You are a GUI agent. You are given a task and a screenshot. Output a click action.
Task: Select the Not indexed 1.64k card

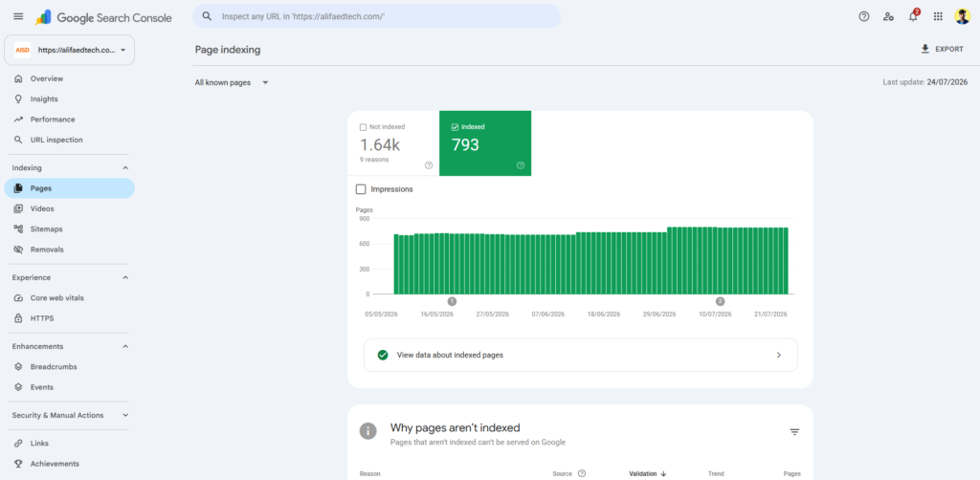click(x=393, y=143)
